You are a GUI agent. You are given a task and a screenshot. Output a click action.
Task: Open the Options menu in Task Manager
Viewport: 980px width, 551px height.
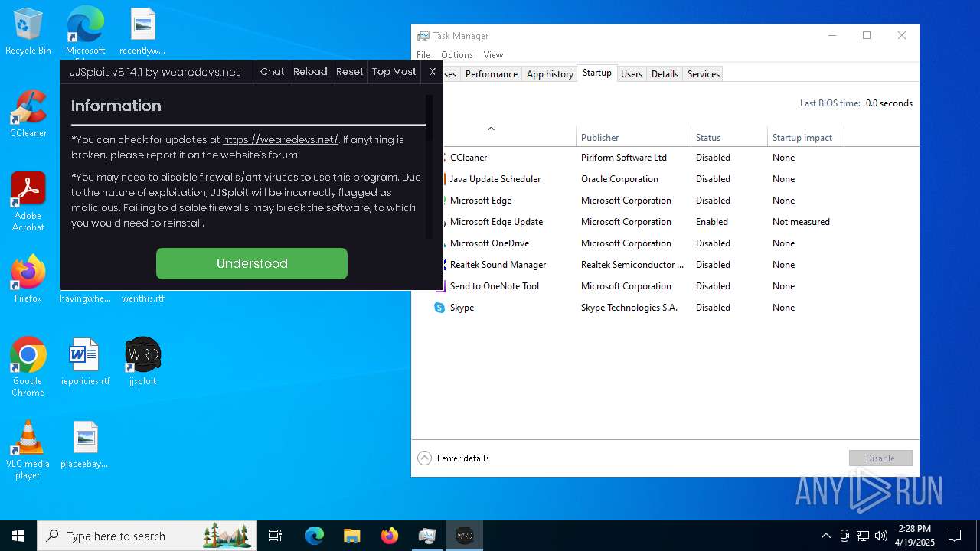457,55
